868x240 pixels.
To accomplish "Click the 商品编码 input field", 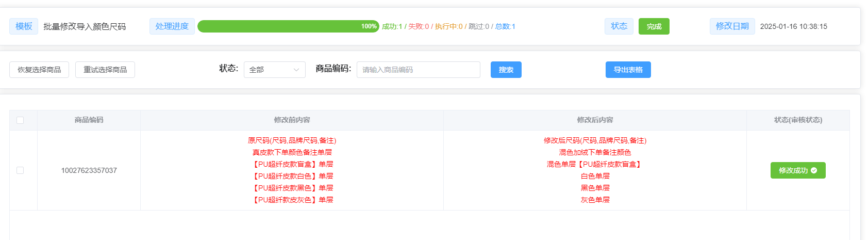I will point(418,70).
